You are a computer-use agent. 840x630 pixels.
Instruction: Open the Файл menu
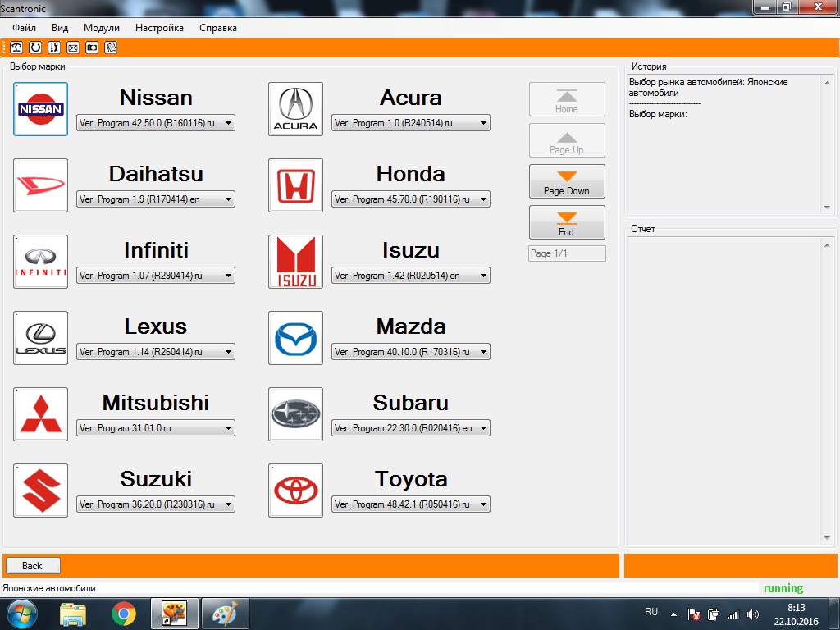tap(24, 28)
